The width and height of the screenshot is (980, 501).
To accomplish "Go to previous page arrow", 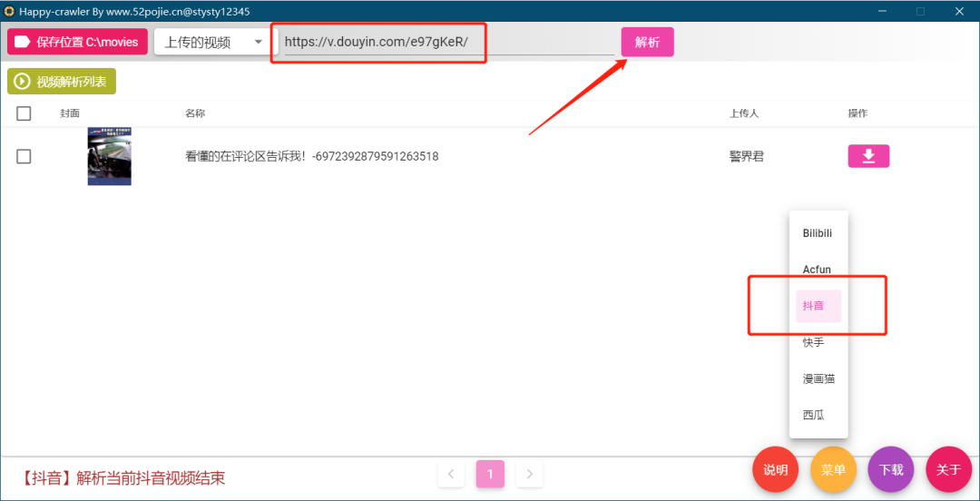I will (451, 474).
